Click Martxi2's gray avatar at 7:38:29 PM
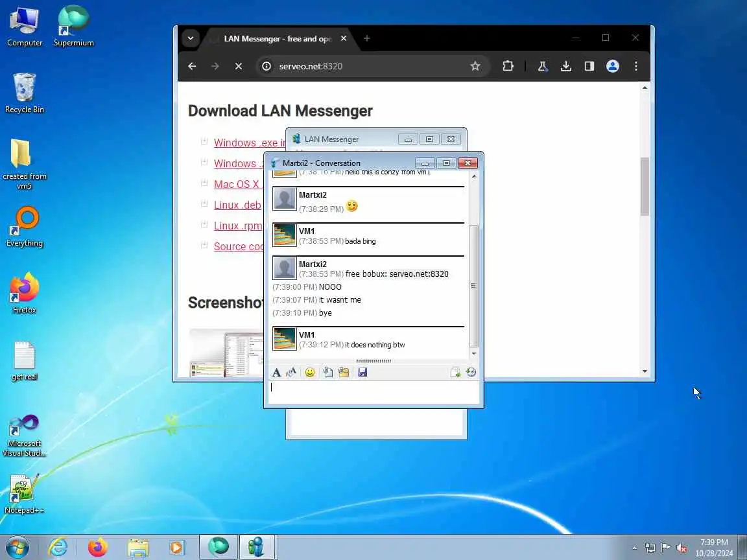The height and width of the screenshot is (560, 747). 285,198
